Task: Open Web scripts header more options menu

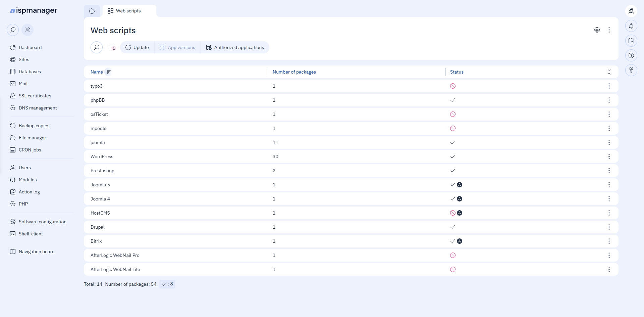Action: click(609, 30)
